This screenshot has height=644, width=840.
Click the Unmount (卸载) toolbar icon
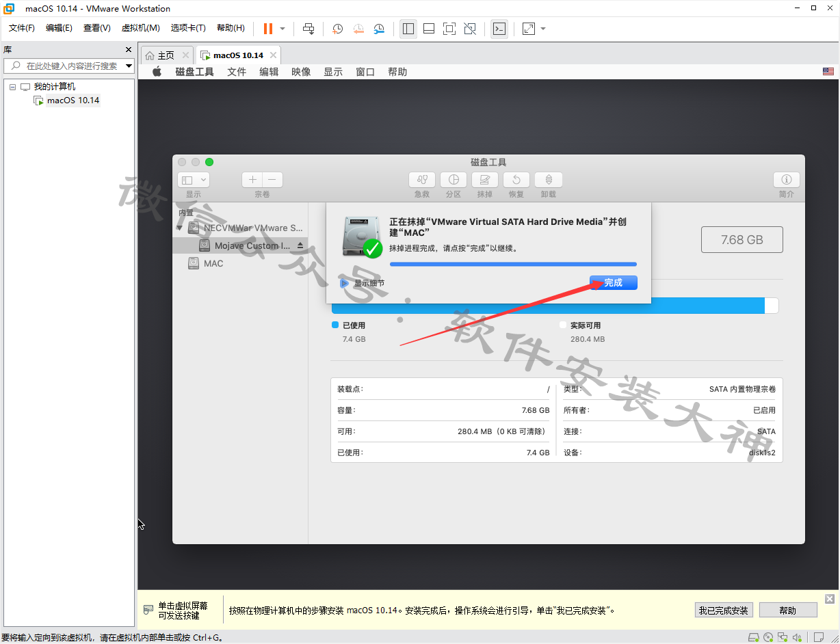point(548,180)
